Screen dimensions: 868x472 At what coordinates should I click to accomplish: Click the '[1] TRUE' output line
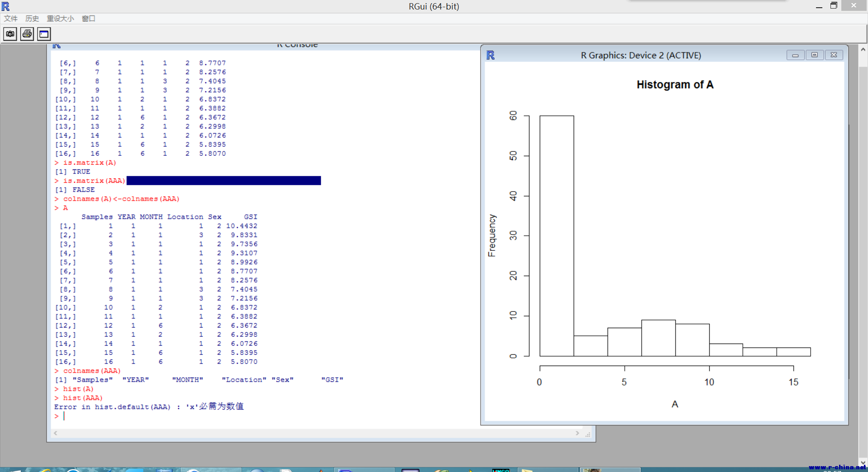pos(72,172)
